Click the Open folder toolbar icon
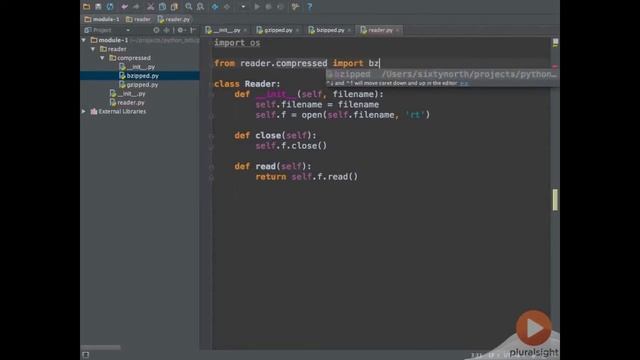This screenshot has height=360, width=640. (87, 7)
